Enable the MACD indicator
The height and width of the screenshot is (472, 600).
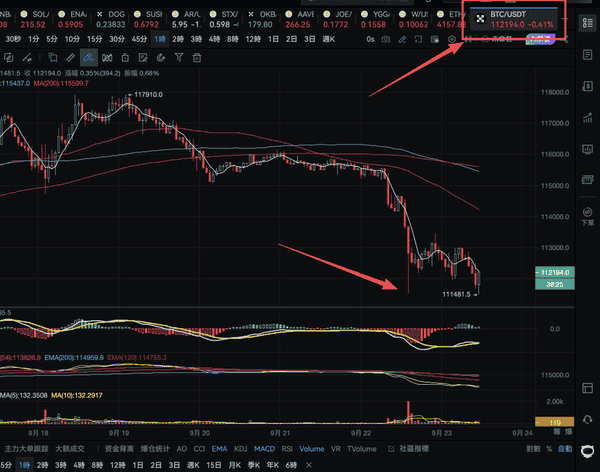point(264,449)
